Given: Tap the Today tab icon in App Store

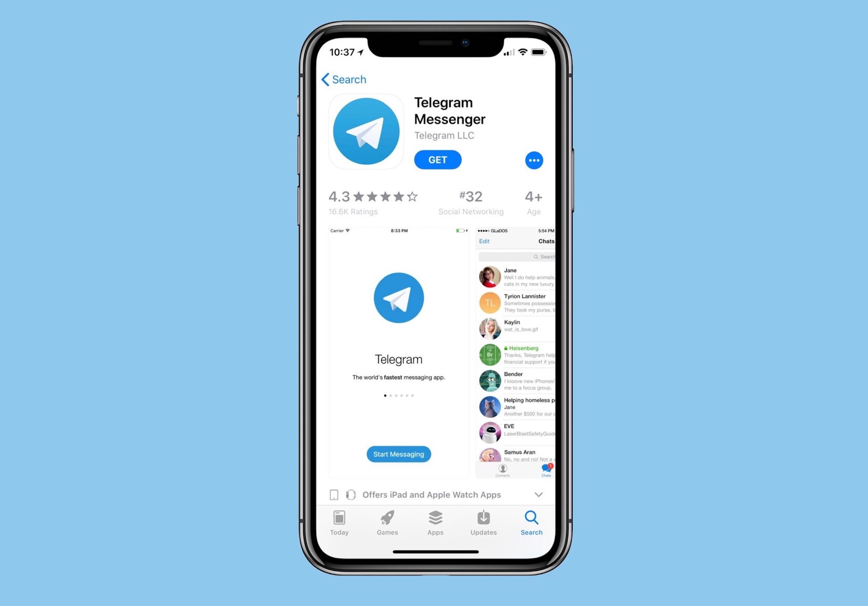Looking at the screenshot, I should (340, 520).
